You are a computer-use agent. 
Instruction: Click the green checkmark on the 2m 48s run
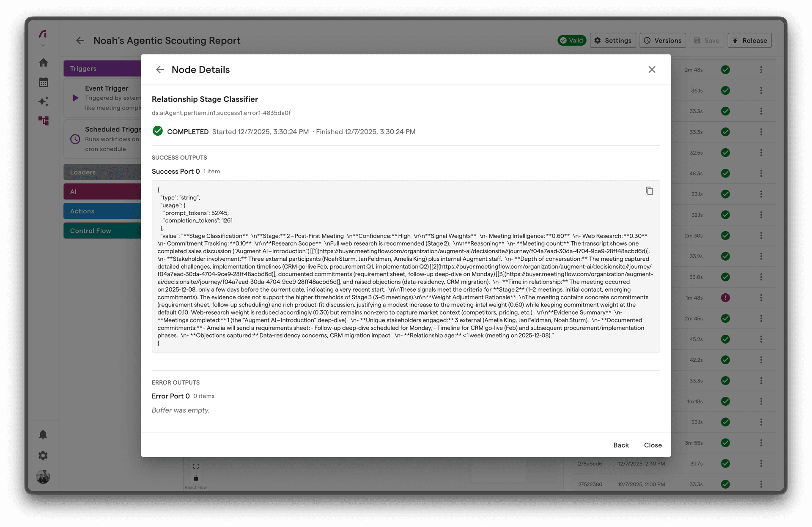(725, 70)
